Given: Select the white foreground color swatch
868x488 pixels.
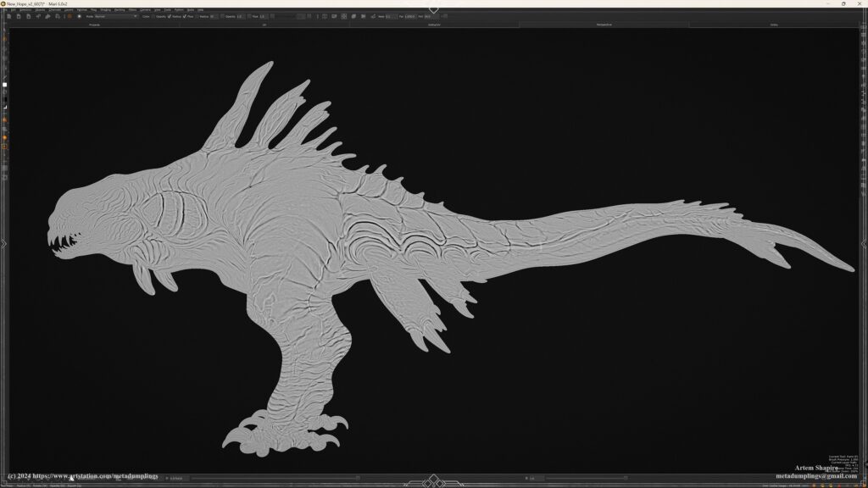Looking at the screenshot, I should click(4, 85).
